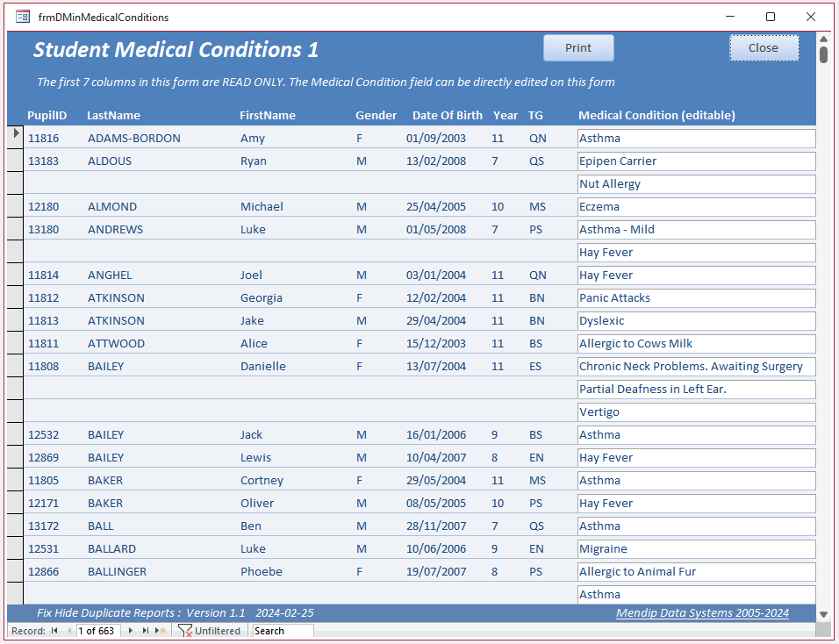Click last name BALLARD
The image size is (839, 644).
coord(111,548)
